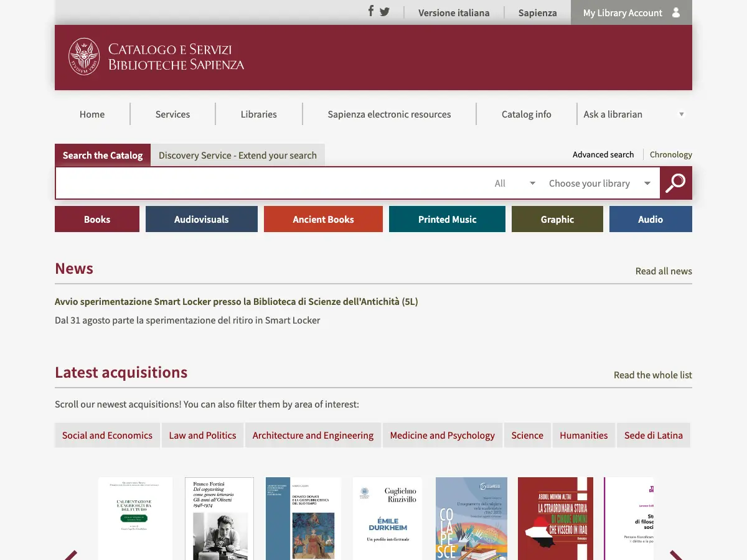Viewport: 747px width, 560px height.
Task: Filter search by Audiovisuals
Action: click(202, 220)
